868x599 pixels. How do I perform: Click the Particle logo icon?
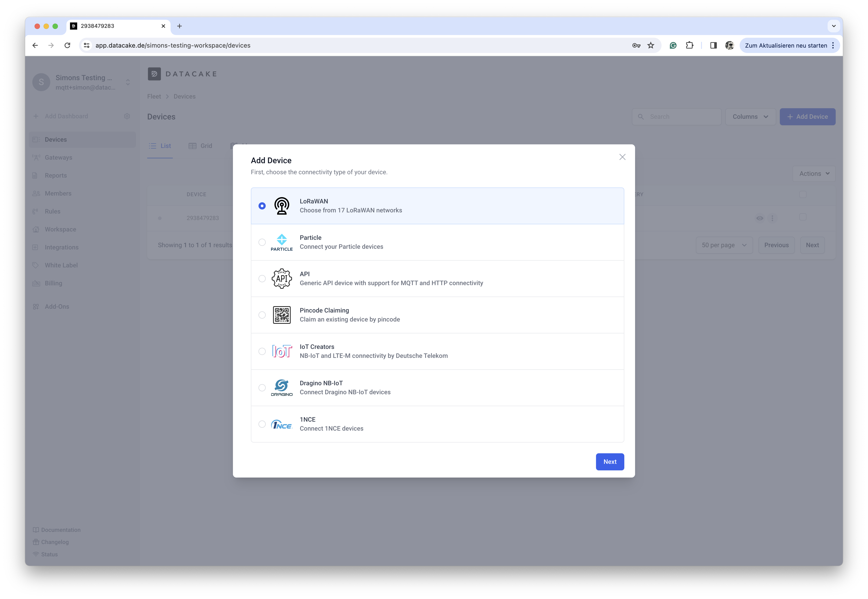pos(281,242)
